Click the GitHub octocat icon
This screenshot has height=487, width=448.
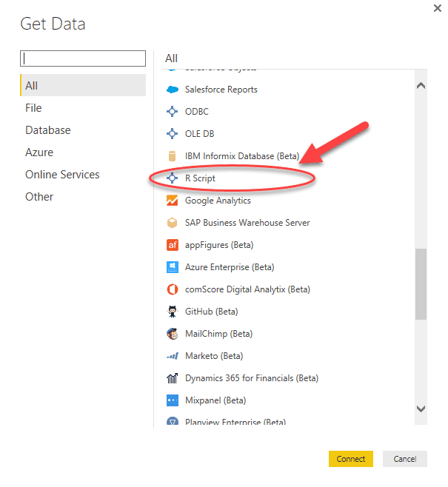pyautogui.click(x=173, y=312)
